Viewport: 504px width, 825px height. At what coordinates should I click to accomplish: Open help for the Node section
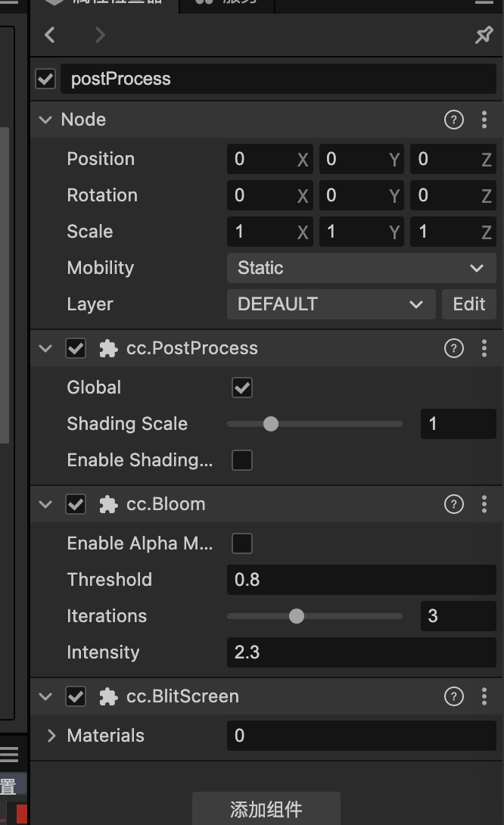coord(453,120)
